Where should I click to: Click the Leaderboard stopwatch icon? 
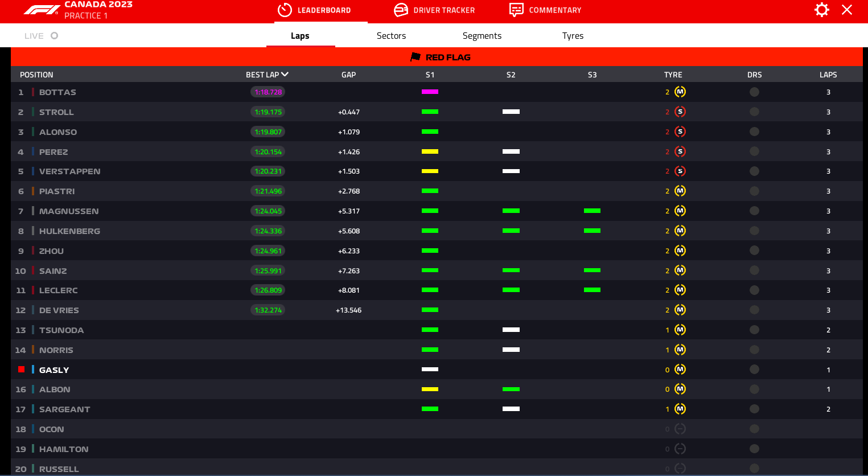click(285, 10)
